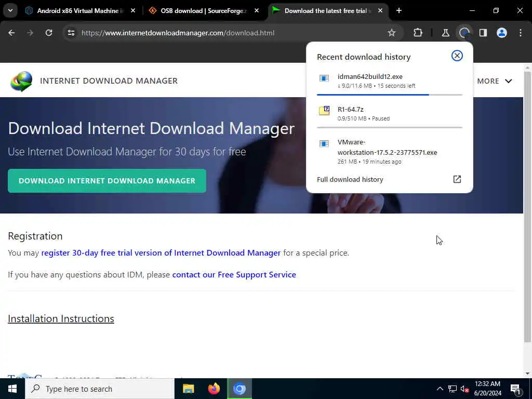Click the VMware workstation exe file icon
The height and width of the screenshot is (399, 532).
324,144
